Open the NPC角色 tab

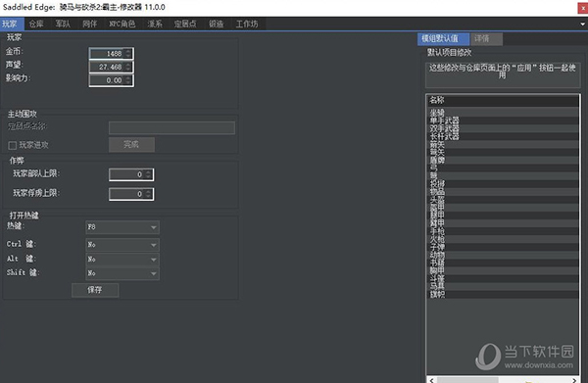coord(122,24)
